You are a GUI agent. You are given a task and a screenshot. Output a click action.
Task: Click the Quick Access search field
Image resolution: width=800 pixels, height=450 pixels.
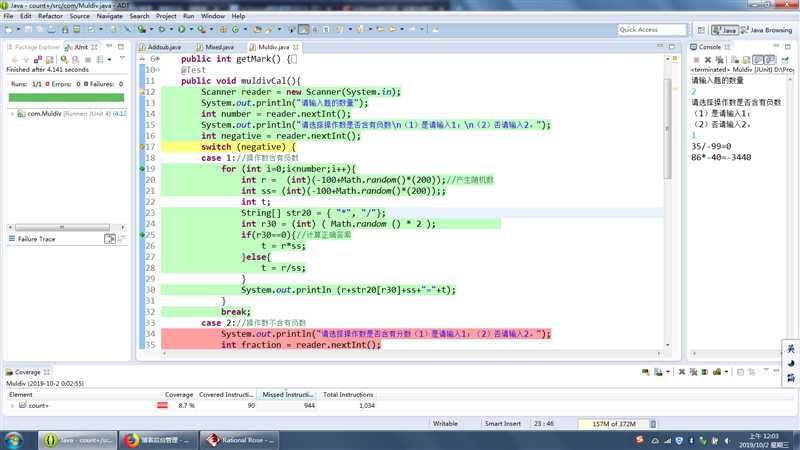point(652,30)
